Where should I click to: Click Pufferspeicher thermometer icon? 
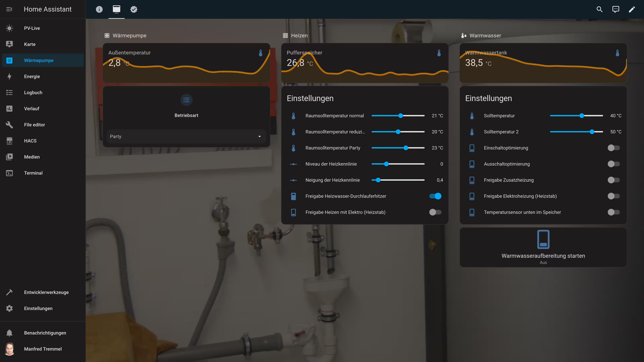(439, 53)
